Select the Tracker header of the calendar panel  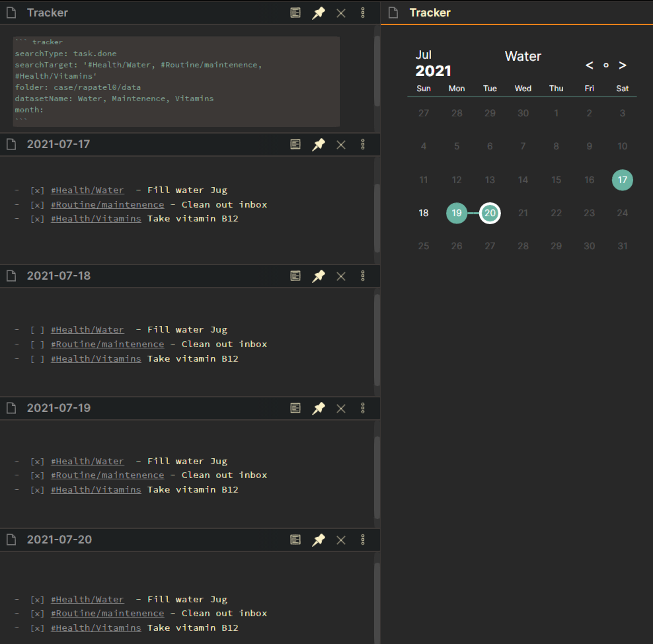430,12
